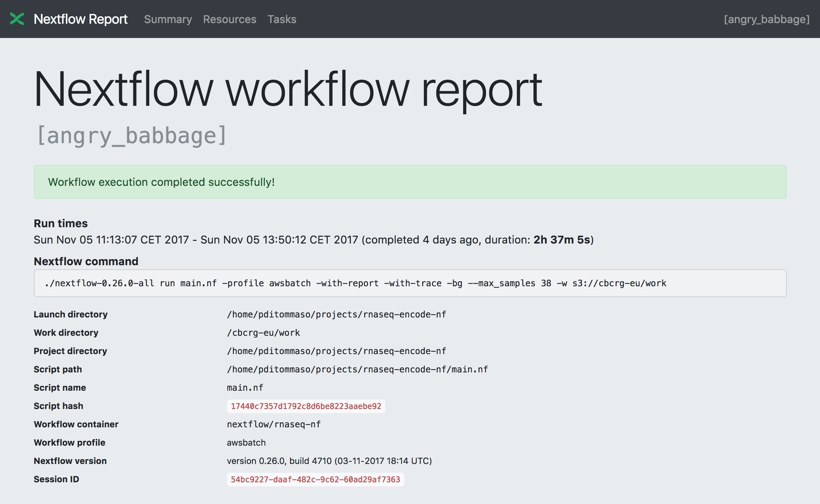The height and width of the screenshot is (504, 820).
Task: Click the Run times heading
Action: coord(61,224)
